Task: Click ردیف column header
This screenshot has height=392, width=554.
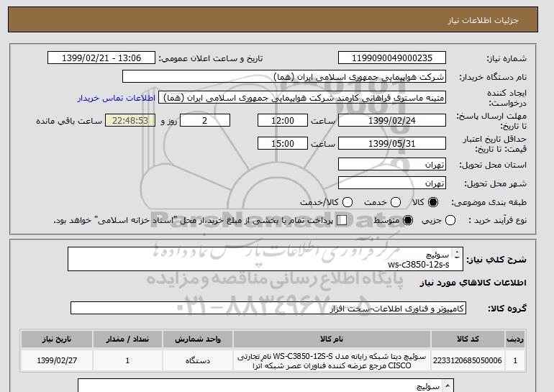Action: click(515, 339)
